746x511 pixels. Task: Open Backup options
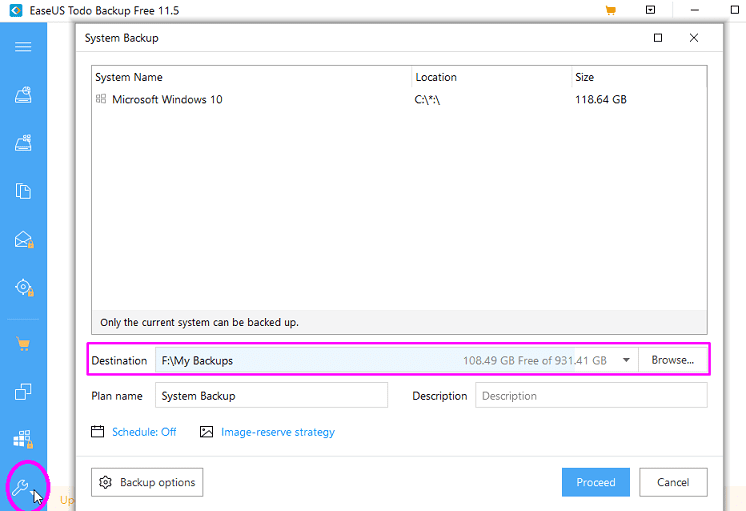147,482
